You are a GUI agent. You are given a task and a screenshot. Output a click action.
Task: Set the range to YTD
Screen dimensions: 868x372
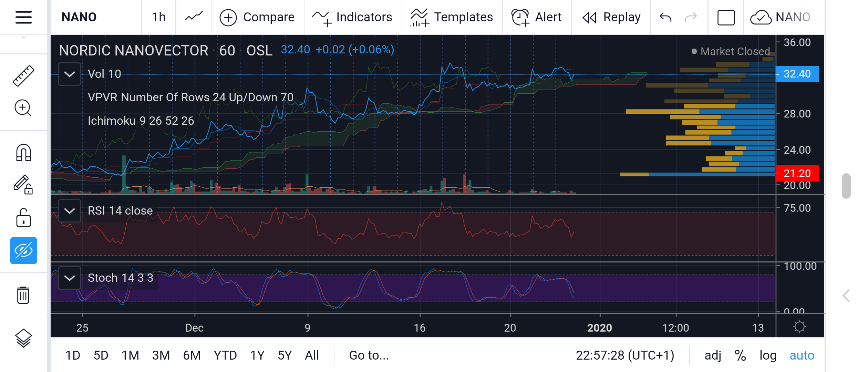(x=225, y=355)
